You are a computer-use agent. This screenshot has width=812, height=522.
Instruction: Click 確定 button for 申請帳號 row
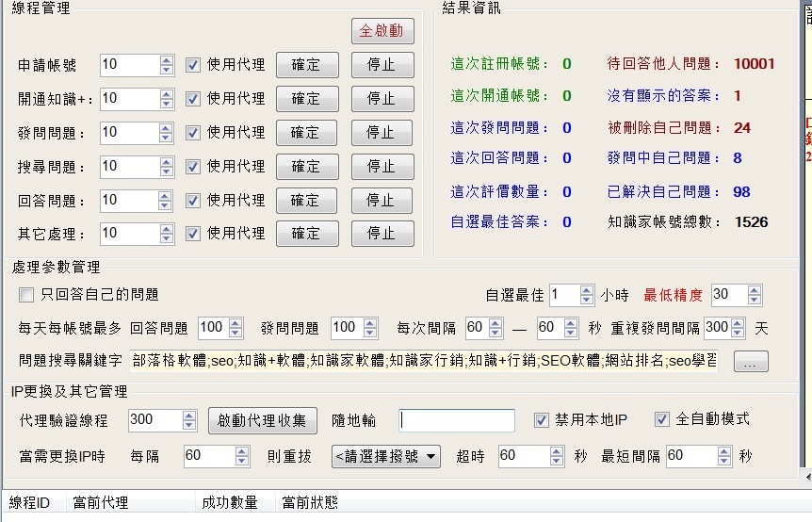pos(306,65)
